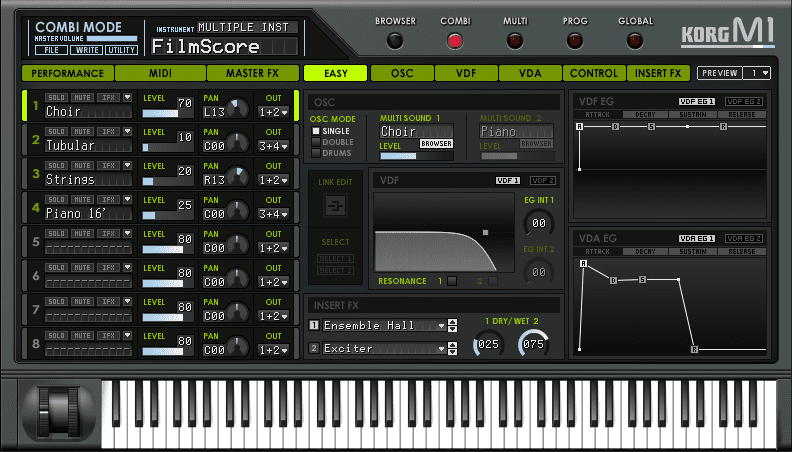Open the OUT 3+4 dropdown for Piano 16'
The width and height of the screenshot is (792, 452).
(274, 214)
